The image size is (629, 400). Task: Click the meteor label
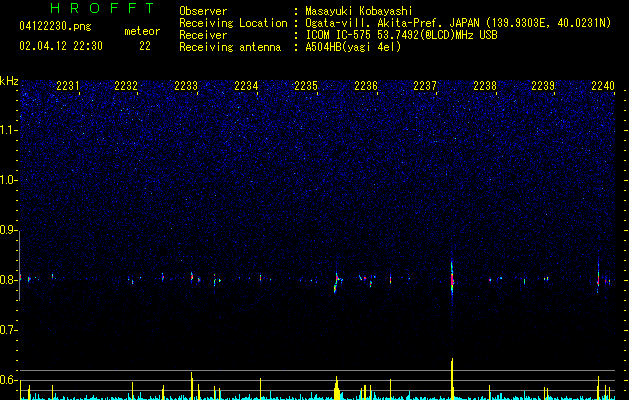click(142, 31)
